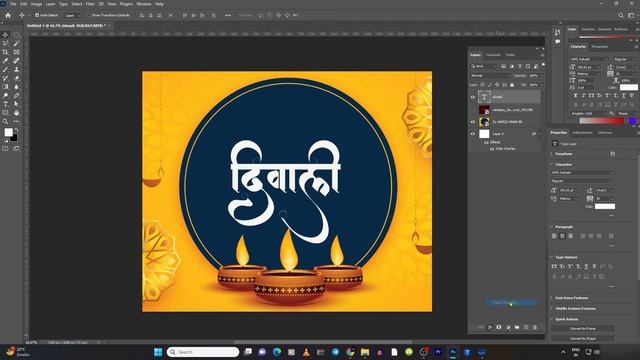Select the Path Selection tool
Screen dimensions: 640x360
point(16,104)
